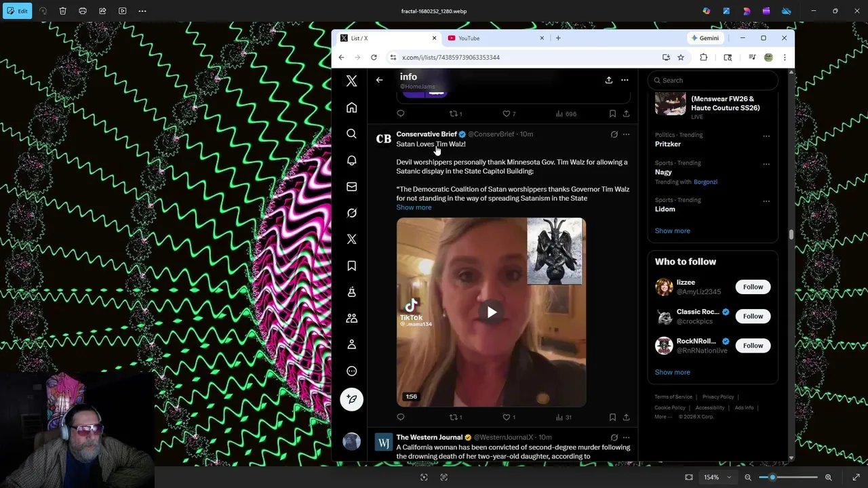
Task: Go back from the info list
Action: click(x=379, y=80)
